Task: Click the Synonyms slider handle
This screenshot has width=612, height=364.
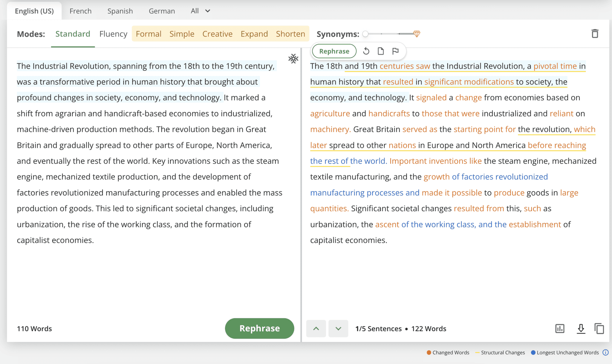Action: click(365, 34)
